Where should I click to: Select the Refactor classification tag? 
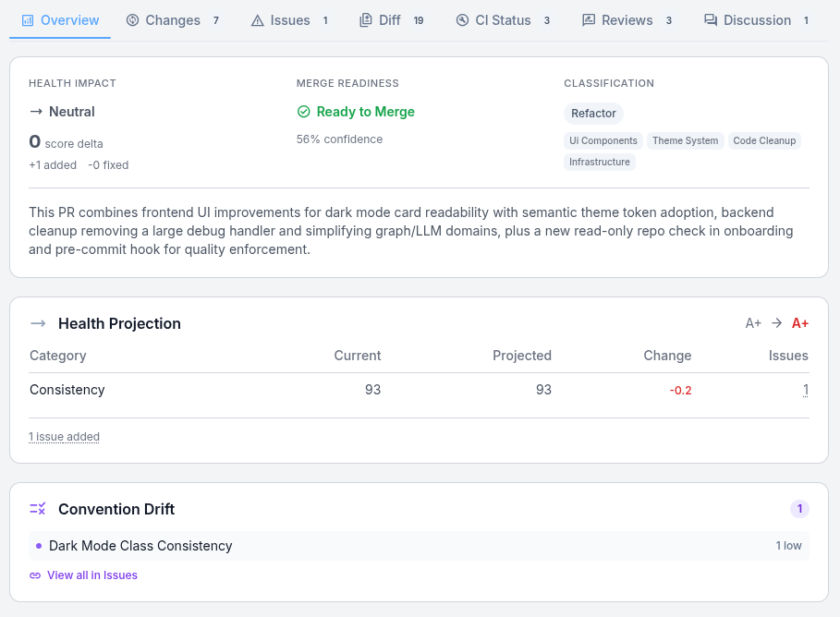pyautogui.click(x=593, y=114)
